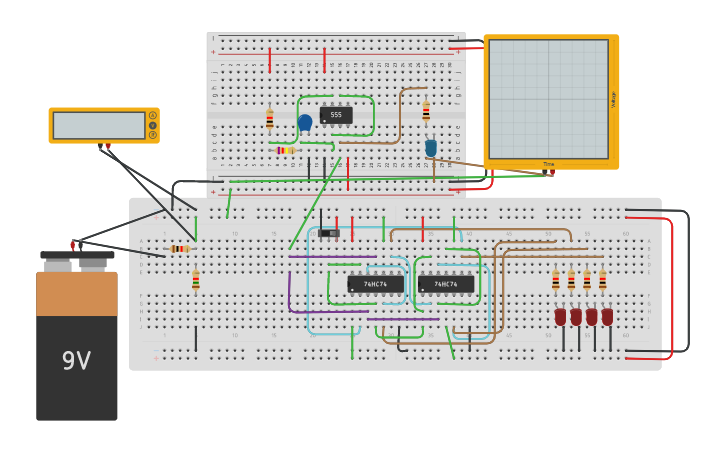Select the horizontal resistor below the 555
Image resolution: width=725 pixels, height=453 pixels.
tap(284, 150)
